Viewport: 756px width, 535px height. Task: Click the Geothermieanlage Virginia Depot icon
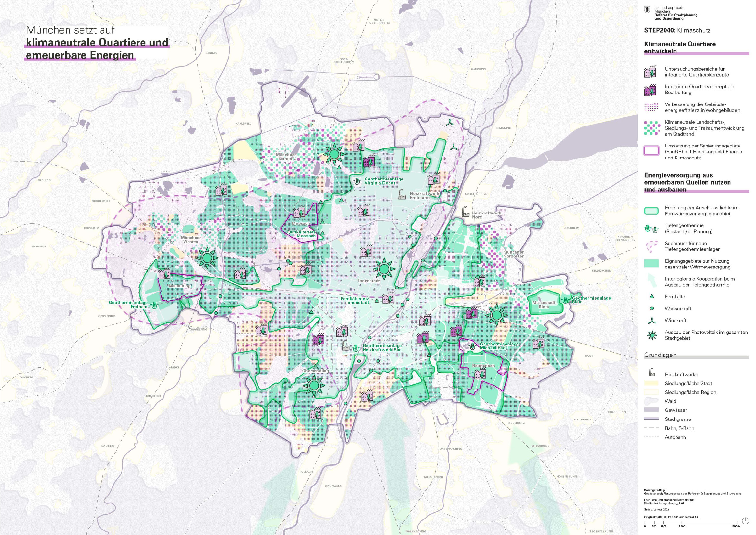357,181
